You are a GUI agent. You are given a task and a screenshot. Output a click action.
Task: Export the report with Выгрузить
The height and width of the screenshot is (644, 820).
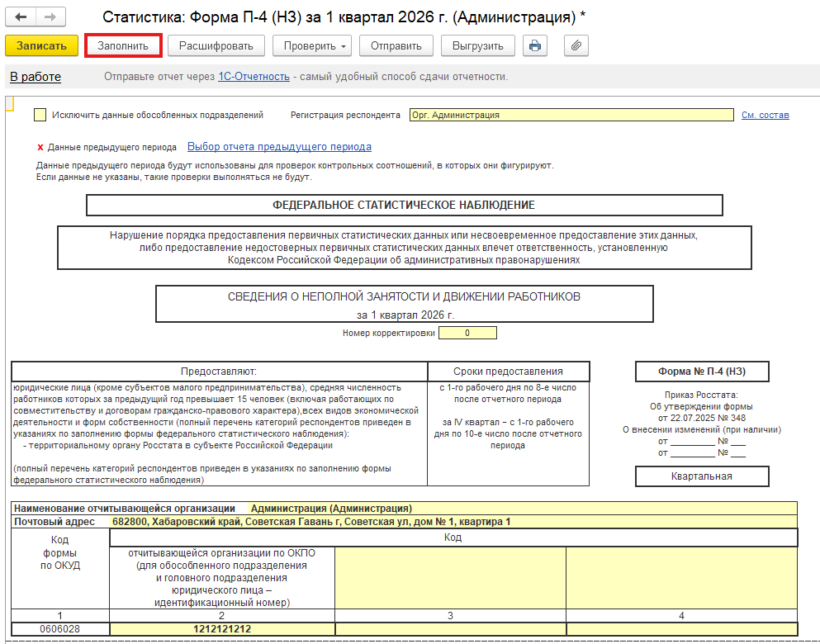click(x=478, y=45)
